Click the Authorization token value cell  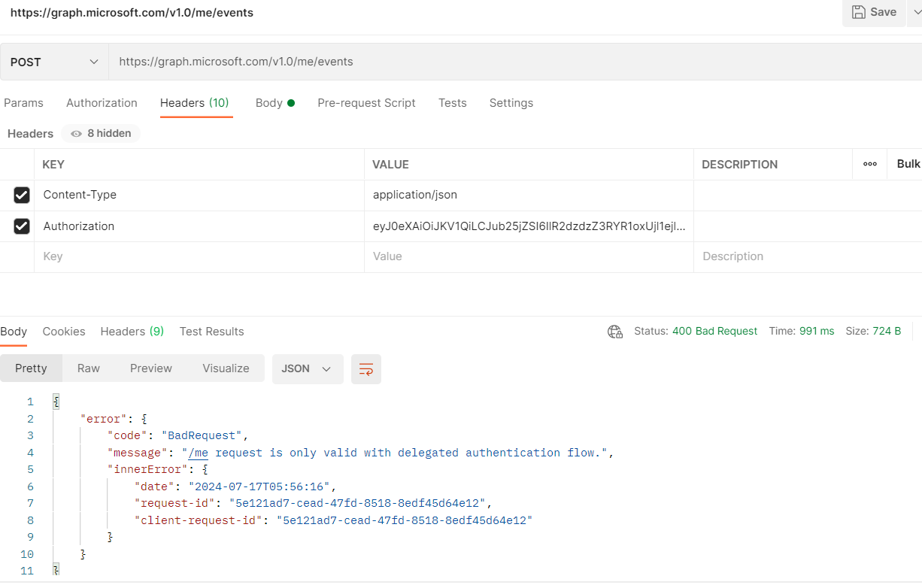[x=529, y=226]
